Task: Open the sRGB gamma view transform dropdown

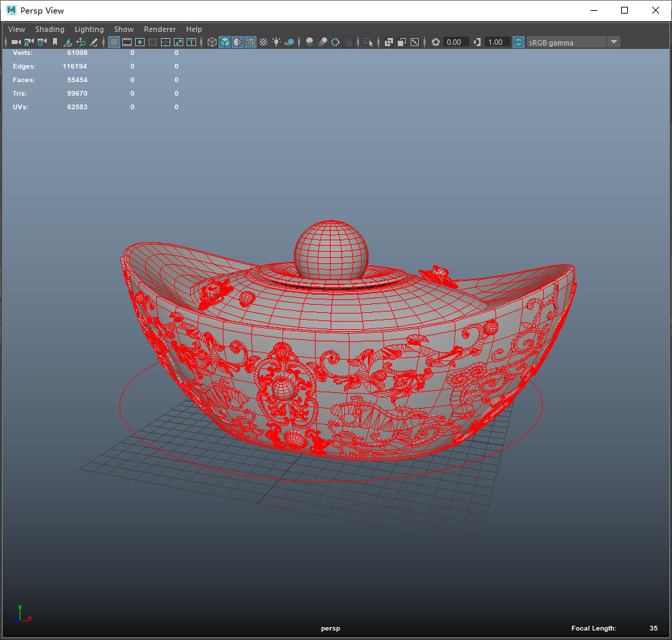Action: (573, 42)
